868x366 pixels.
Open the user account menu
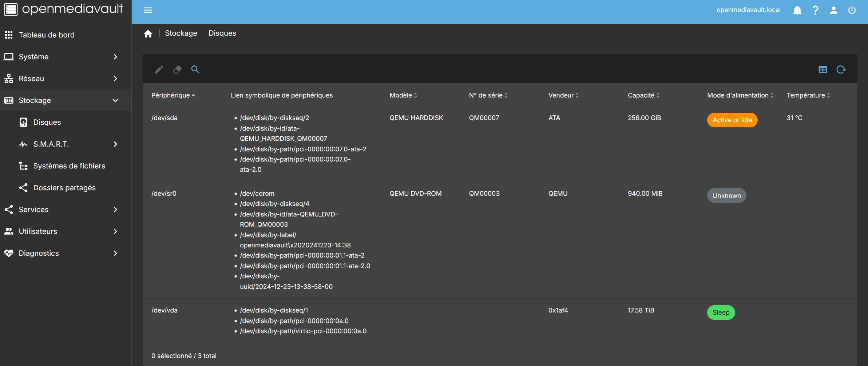pos(834,10)
